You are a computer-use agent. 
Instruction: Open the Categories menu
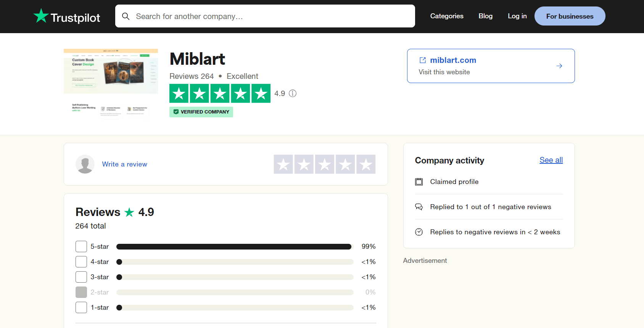tap(447, 16)
